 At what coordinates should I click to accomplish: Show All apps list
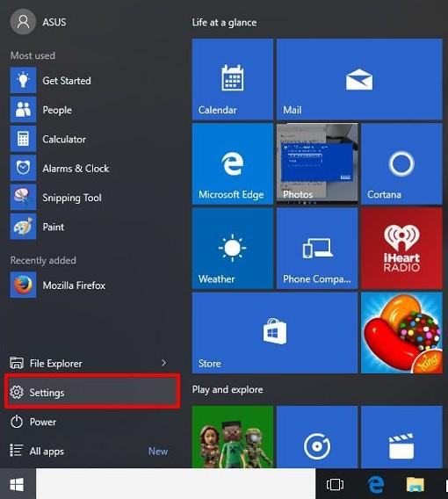pyautogui.click(x=92, y=451)
